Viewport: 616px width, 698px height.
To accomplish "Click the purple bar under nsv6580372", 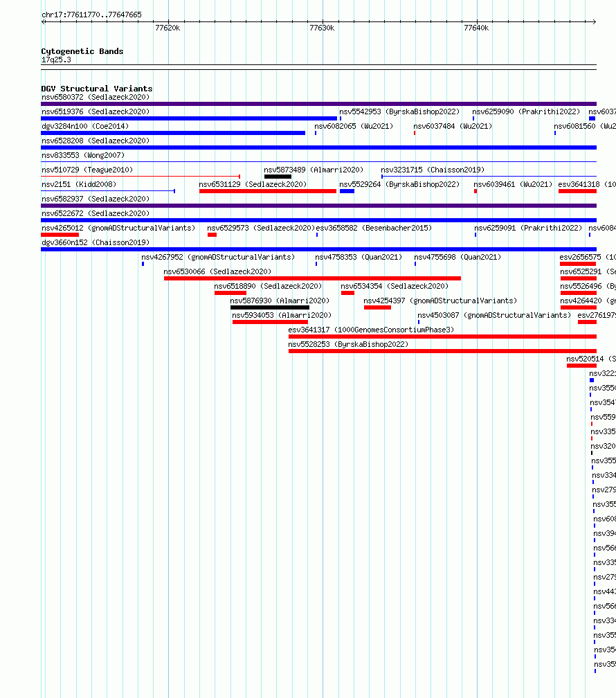I will pyautogui.click(x=318, y=104).
